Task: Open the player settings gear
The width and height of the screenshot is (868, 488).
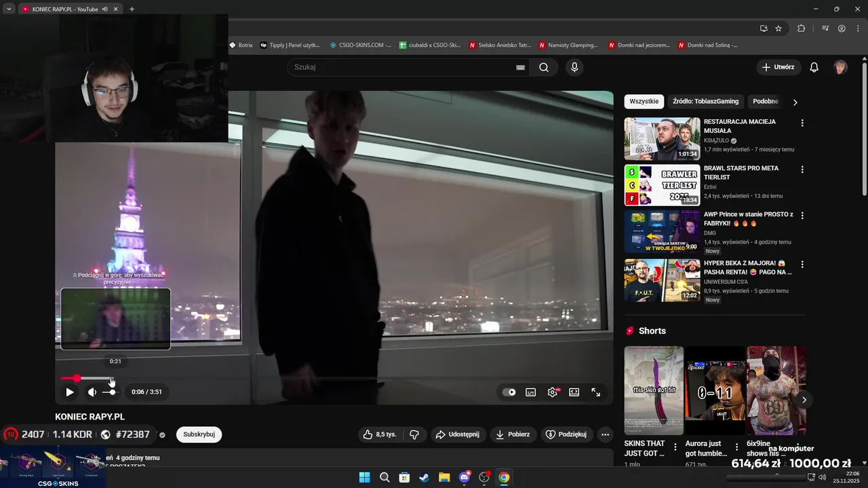Action: coord(553,392)
